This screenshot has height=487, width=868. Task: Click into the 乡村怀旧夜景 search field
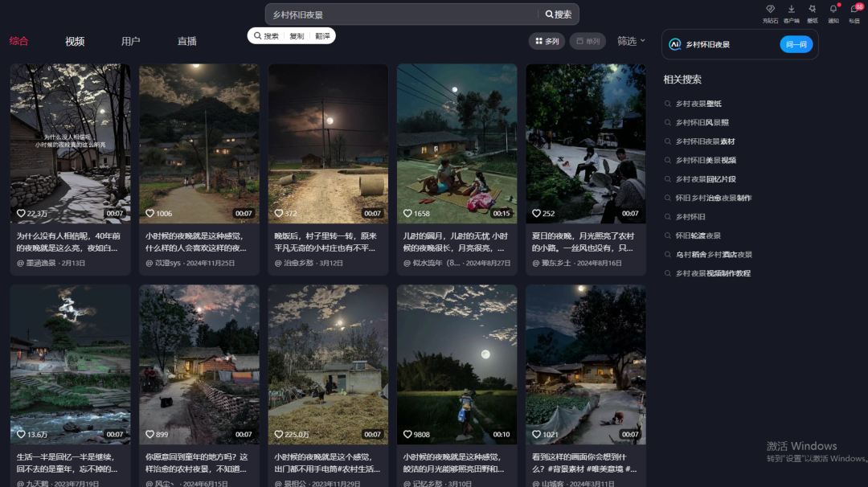(402, 14)
